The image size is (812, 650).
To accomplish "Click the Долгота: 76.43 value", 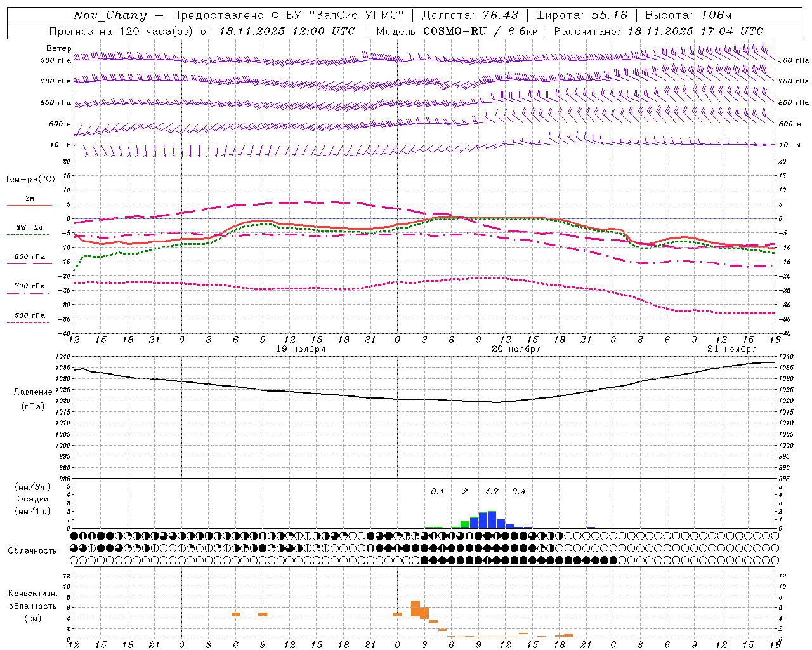I will [x=470, y=15].
